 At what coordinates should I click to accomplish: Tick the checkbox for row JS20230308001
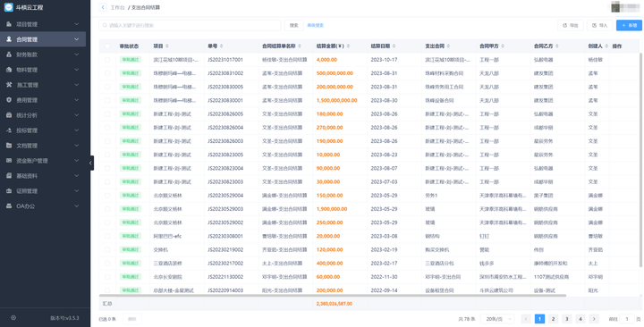point(107,237)
